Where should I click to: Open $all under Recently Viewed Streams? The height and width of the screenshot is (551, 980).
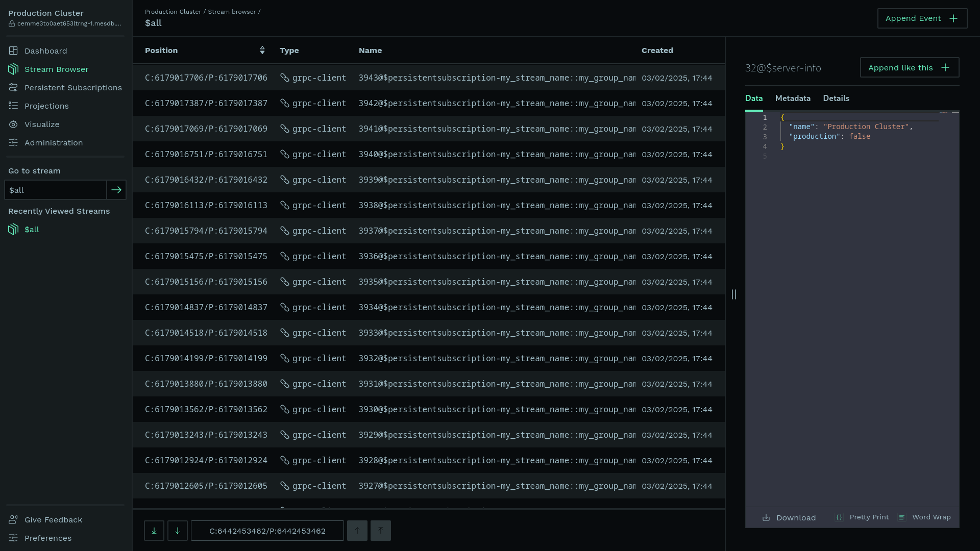(x=32, y=230)
